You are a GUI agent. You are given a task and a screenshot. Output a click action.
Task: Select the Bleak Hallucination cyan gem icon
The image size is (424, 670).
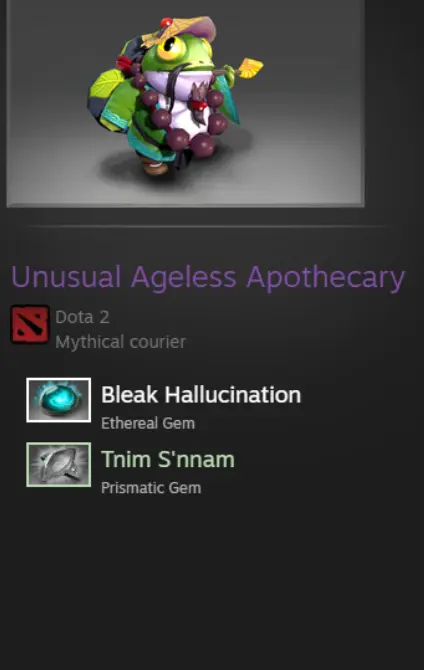pyautogui.click(x=59, y=400)
